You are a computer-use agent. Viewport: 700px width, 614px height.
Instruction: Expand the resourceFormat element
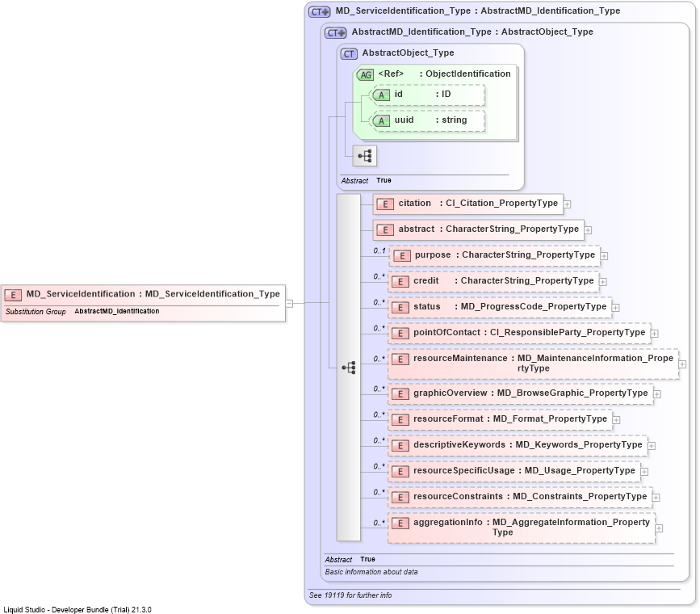click(x=616, y=420)
